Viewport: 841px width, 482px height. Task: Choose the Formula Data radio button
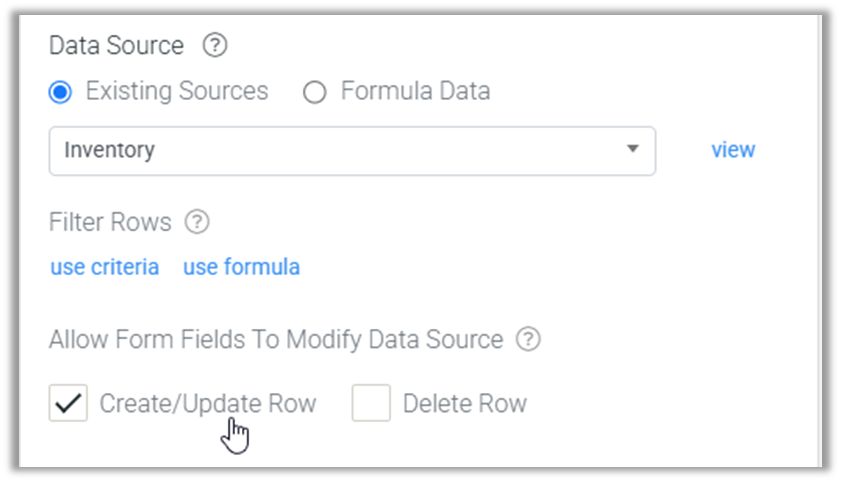[314, 92]
